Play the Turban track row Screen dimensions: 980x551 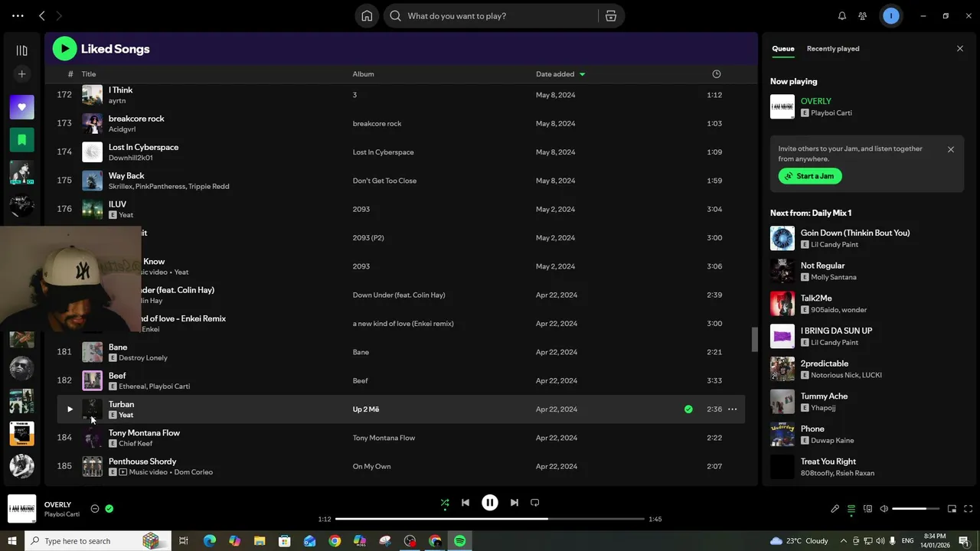(70, 409)
